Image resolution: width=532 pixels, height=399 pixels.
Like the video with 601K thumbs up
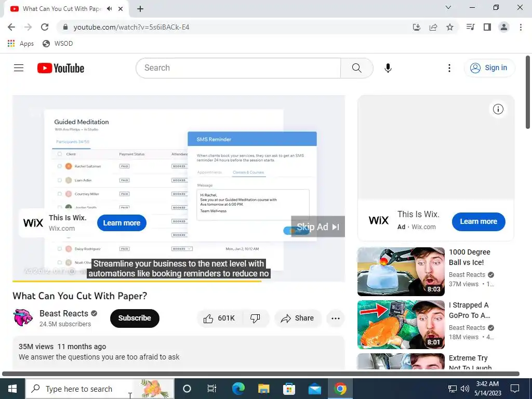pyautogui.click(x=220, y=318)
